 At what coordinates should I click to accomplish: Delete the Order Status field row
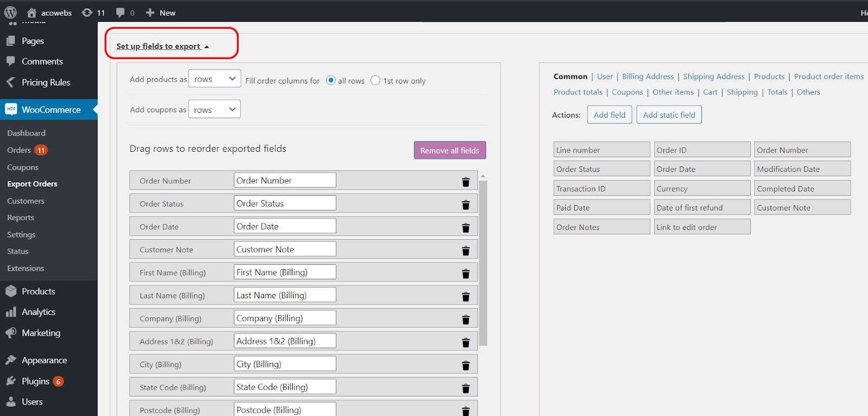[465, 204]
